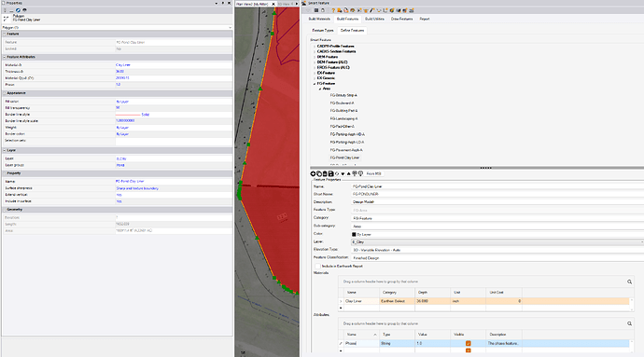Click the search icon in Materials grid
The image size is (644, 357).
pos(629,281)
